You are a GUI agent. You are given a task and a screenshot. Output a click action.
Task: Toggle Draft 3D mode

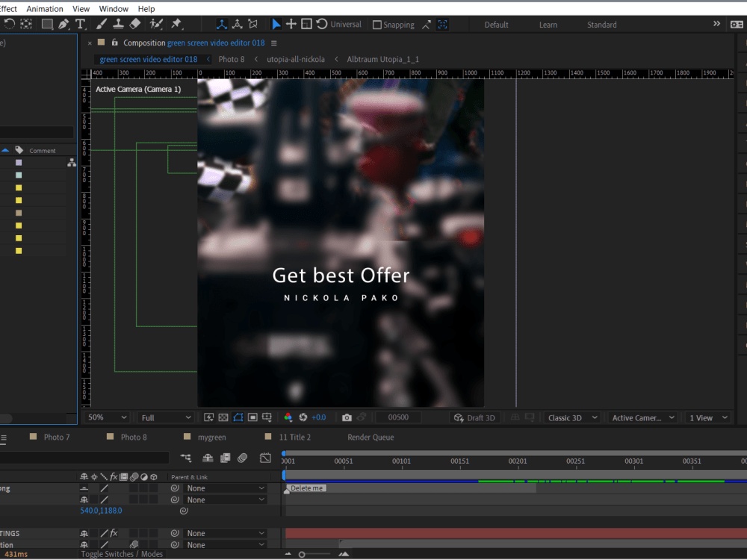[x=474, y=417]
